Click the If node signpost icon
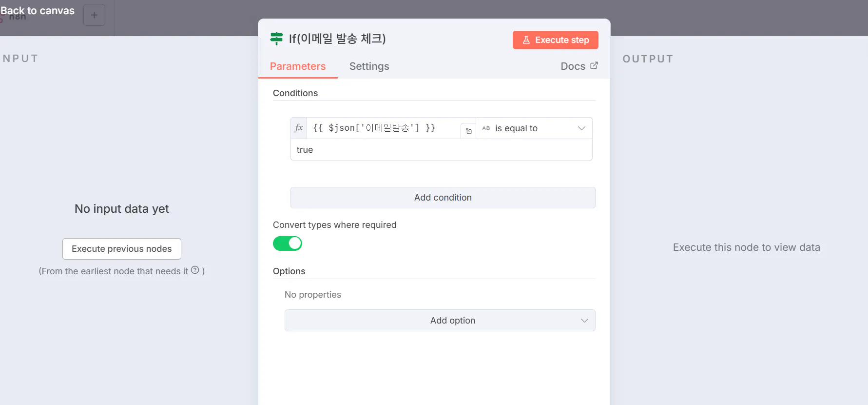This screenshot has width=868, height=405. 276,39
